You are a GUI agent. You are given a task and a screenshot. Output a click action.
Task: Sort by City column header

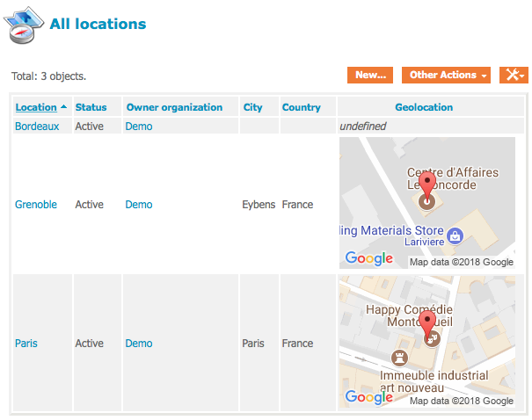point(252,107)
